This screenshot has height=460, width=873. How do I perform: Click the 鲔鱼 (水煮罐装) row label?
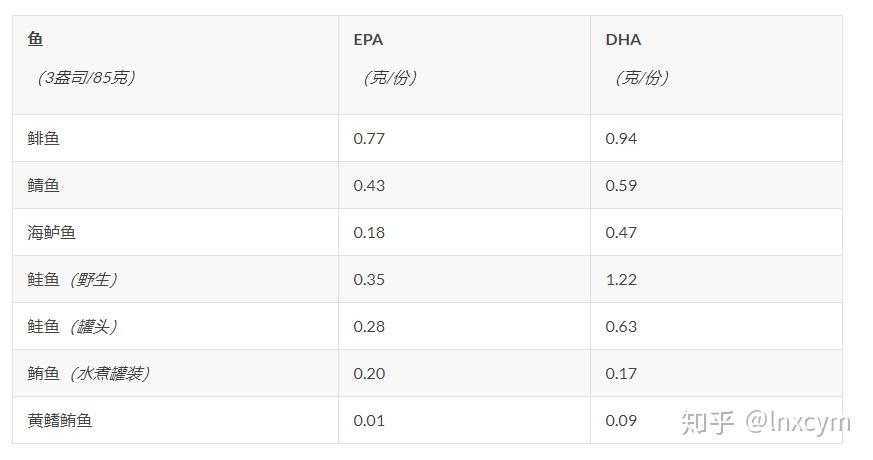(x=89, y=373)
